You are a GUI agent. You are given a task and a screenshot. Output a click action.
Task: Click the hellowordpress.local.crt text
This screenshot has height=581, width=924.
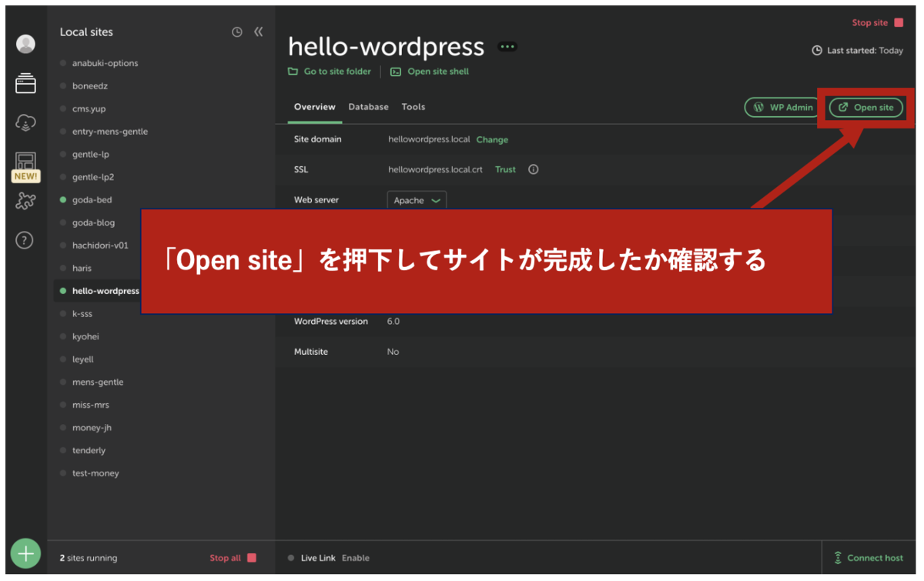coord(435,169)
